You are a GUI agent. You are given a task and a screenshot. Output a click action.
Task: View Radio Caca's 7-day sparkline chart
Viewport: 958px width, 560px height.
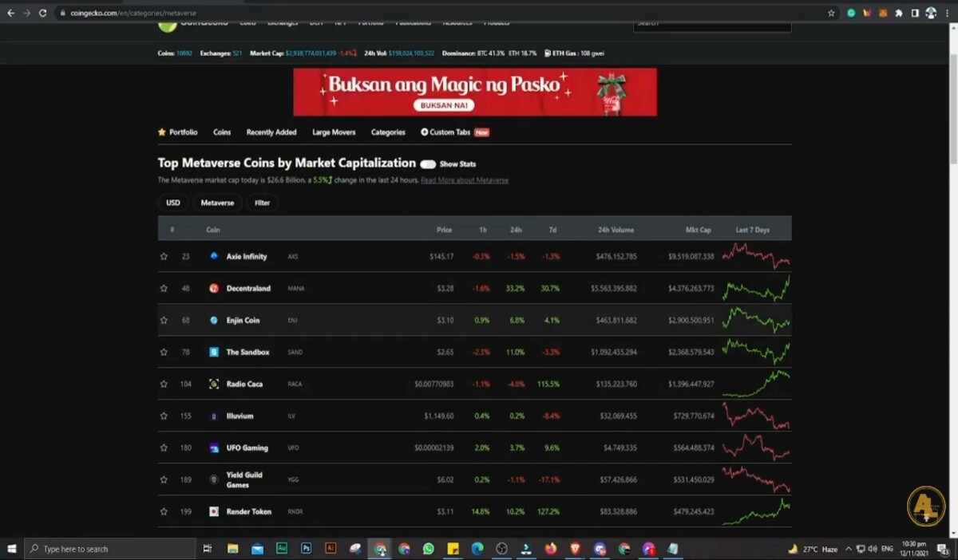pyautogui.click(x=756, y=384)
